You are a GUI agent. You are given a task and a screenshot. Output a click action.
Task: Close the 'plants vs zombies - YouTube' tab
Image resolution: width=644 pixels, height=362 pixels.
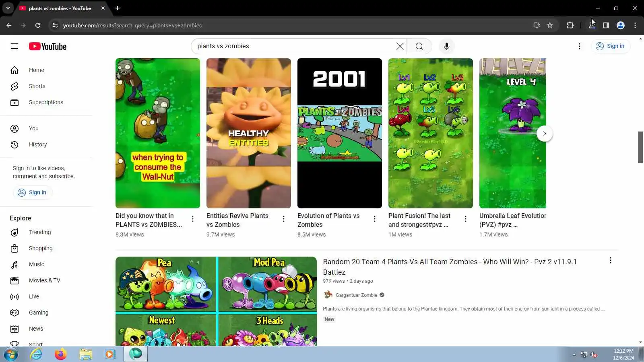pyautogui.click(x=103, y=8)
